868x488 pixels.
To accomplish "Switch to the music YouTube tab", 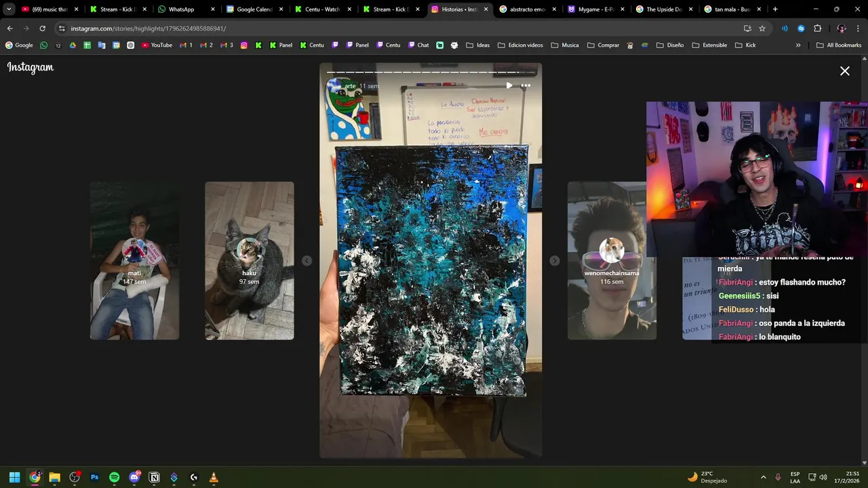I will pyautogui.click(x=50, y=9).
